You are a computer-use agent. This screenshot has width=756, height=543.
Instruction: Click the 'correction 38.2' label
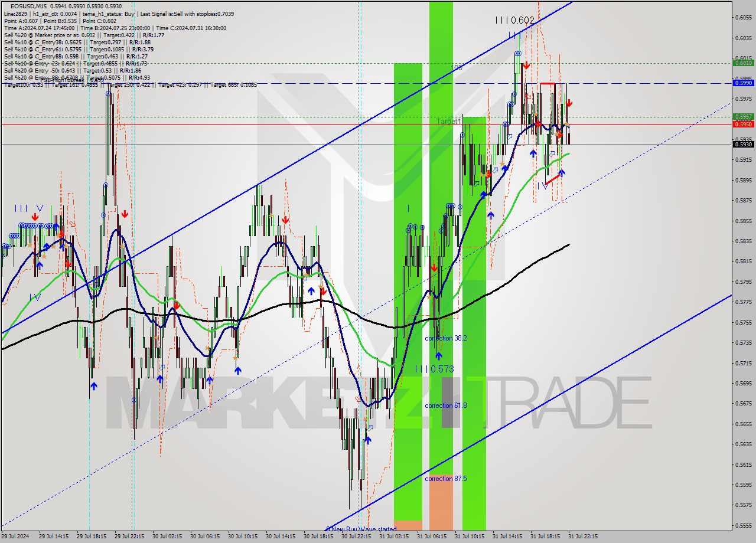[446, 338]
